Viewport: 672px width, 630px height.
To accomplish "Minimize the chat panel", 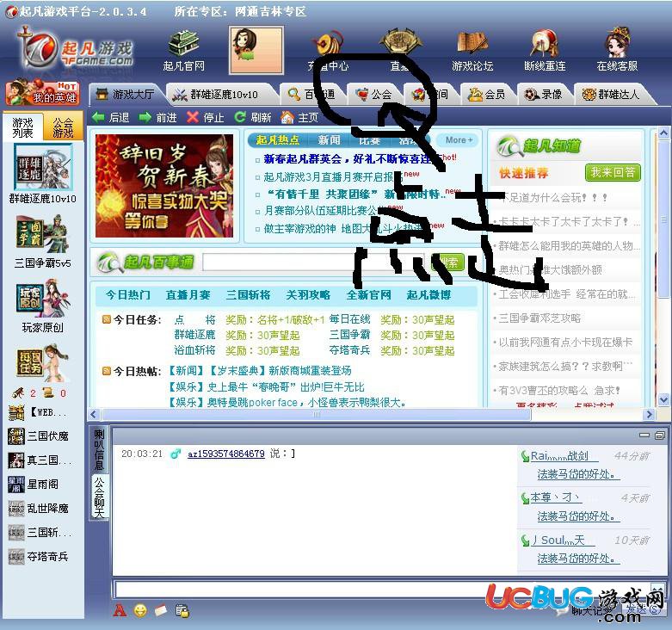I will (644, 435).
